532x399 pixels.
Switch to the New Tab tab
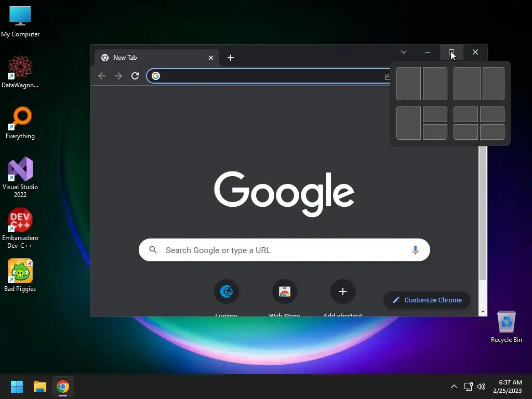[x=156, y=58]
